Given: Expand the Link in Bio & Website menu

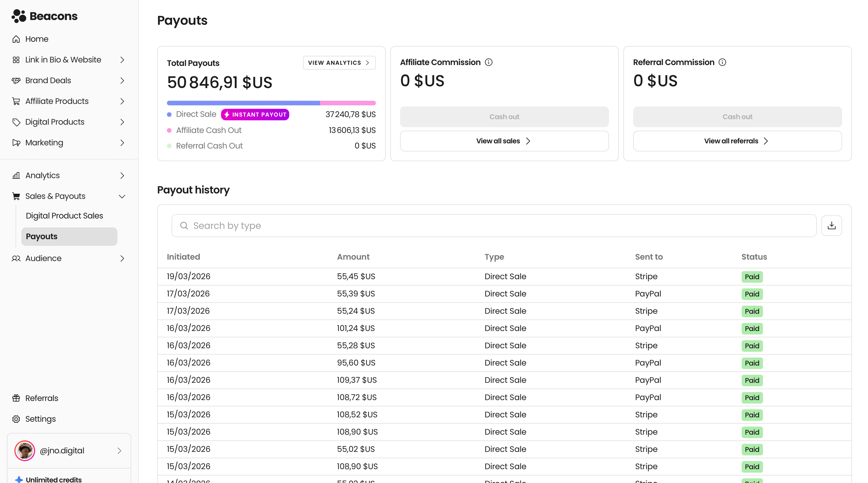Looking at the screenshot, I should [122, 60].
